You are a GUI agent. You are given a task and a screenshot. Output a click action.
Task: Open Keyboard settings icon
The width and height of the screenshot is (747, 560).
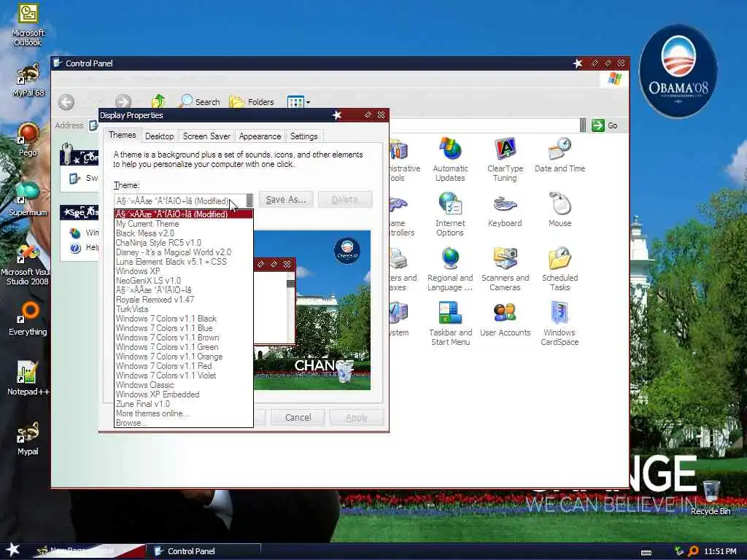505,209
